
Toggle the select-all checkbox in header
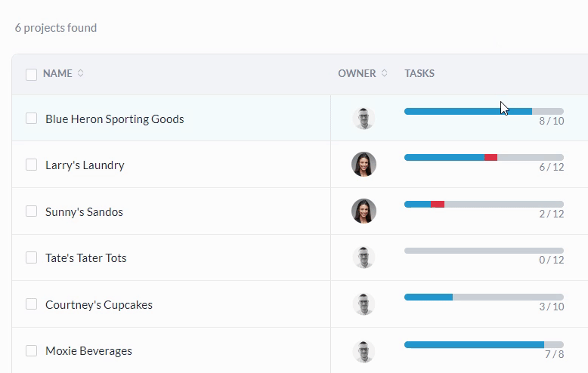tap(31, 74)
